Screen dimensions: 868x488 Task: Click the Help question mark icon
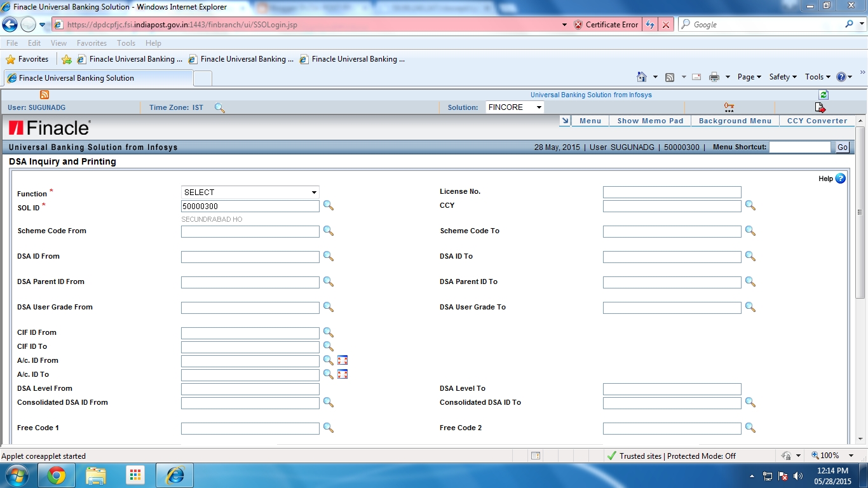[x=840, y=179]
